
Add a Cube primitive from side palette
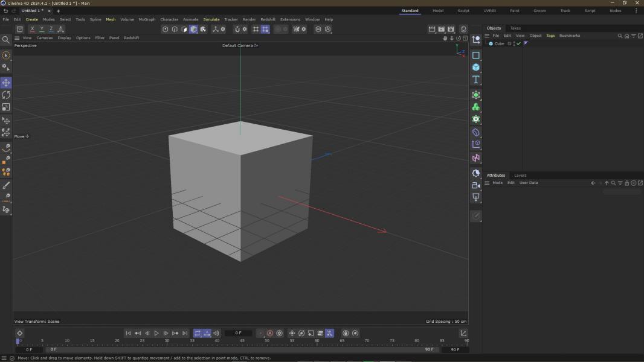click(x=475, y=67)
